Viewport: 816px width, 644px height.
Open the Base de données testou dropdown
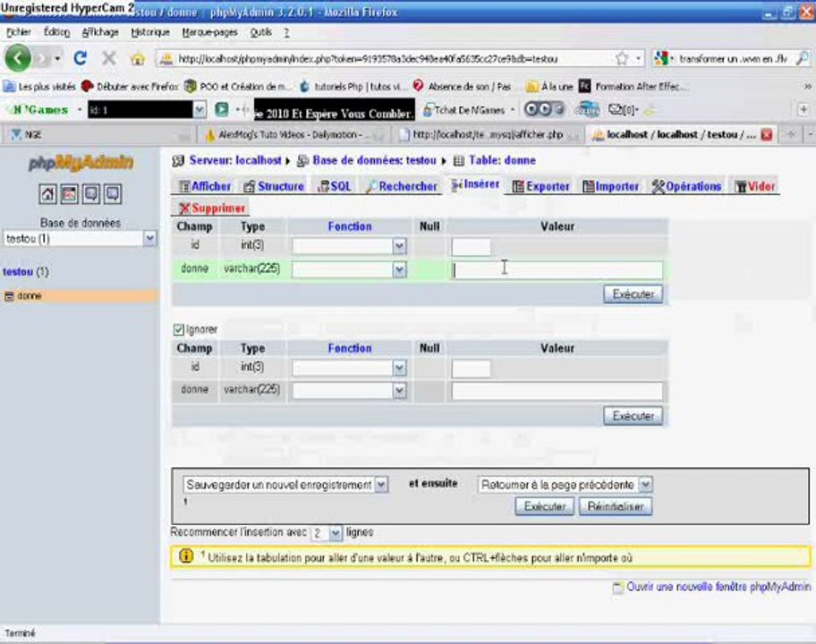pos(81,239)
